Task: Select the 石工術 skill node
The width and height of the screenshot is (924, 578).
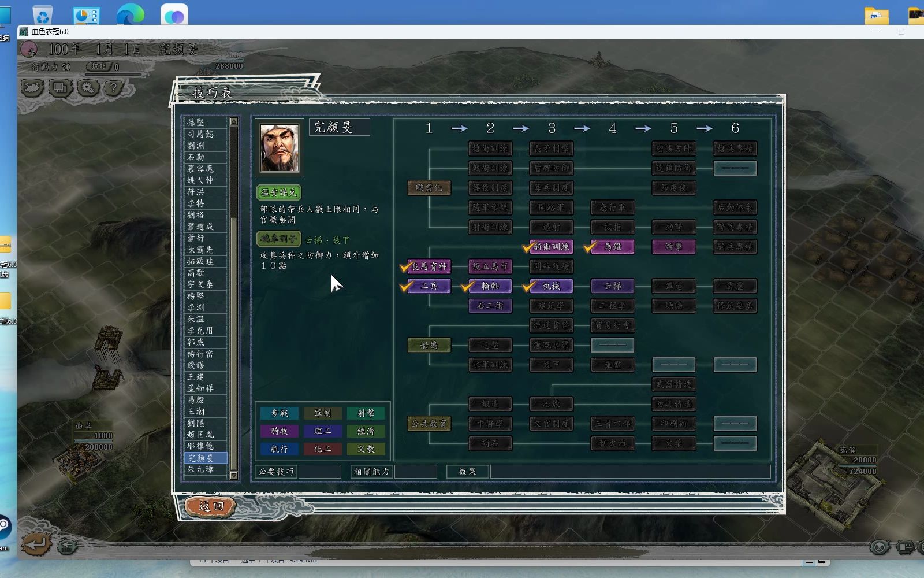Action: point(490,306)
